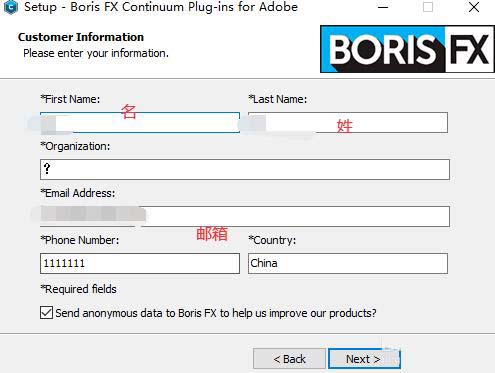Select the Email Address input box
The width and height of the screenshot is (495, 373).
[x=245, y=216]
